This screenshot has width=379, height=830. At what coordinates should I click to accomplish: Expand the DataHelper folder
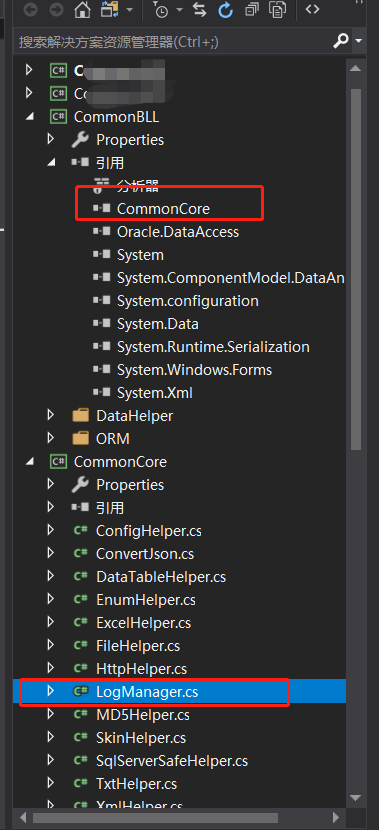point(51,416)
